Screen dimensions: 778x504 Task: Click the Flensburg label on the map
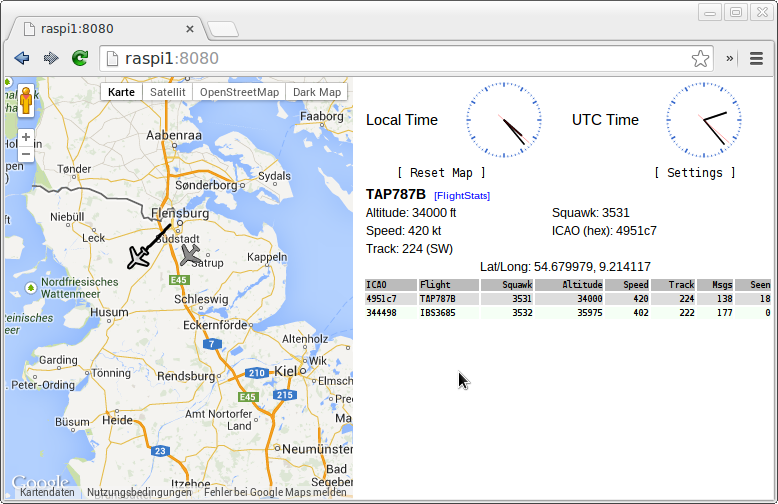pyautogui.click(x=180, y=213)
